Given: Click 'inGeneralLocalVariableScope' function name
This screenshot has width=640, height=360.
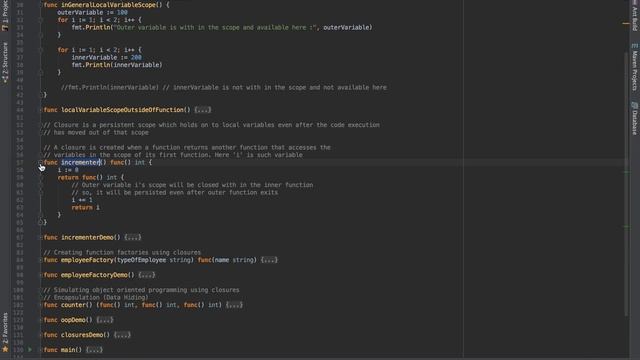Looking at the screenshot, I should coord(108,5).
